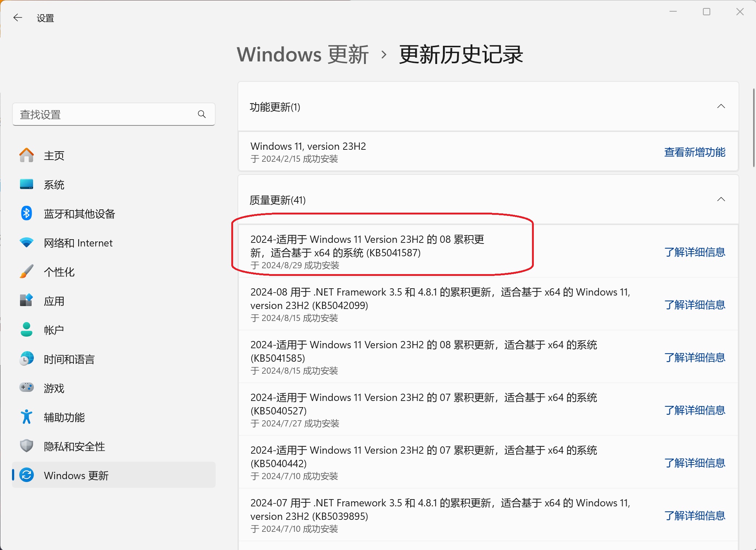Click the vertical scrollbar thumb
This screenshot has width=756, height=550.
[753, 127]
